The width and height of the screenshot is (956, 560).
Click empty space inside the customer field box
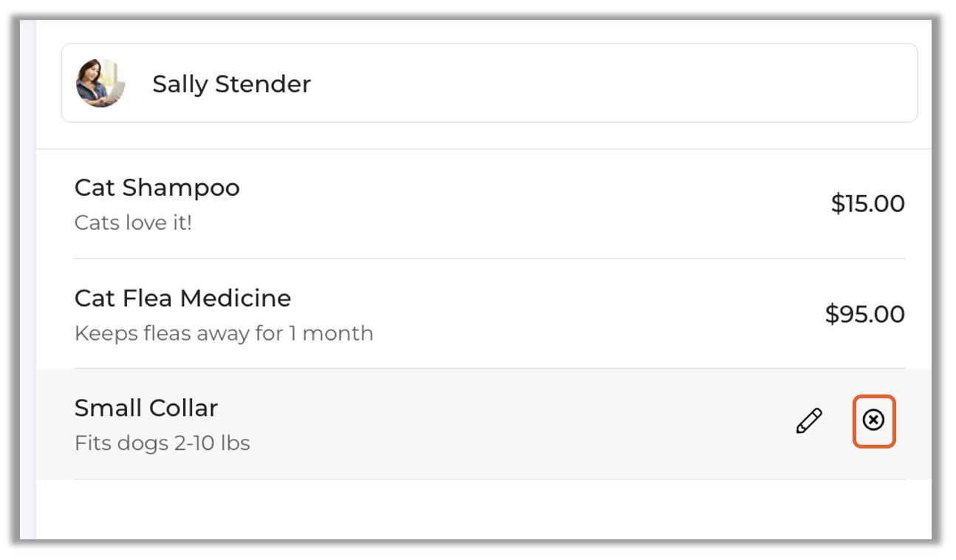click(x=591, y=83)
